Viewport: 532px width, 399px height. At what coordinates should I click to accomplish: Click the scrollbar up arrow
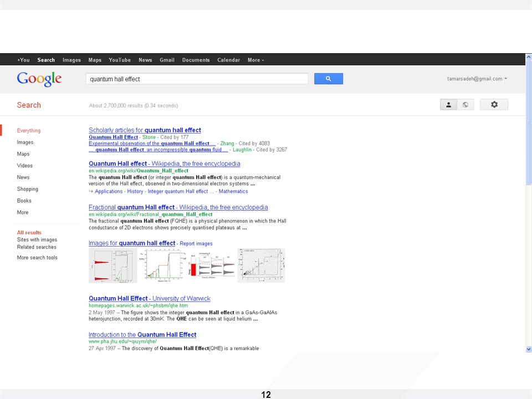[529, 57]
